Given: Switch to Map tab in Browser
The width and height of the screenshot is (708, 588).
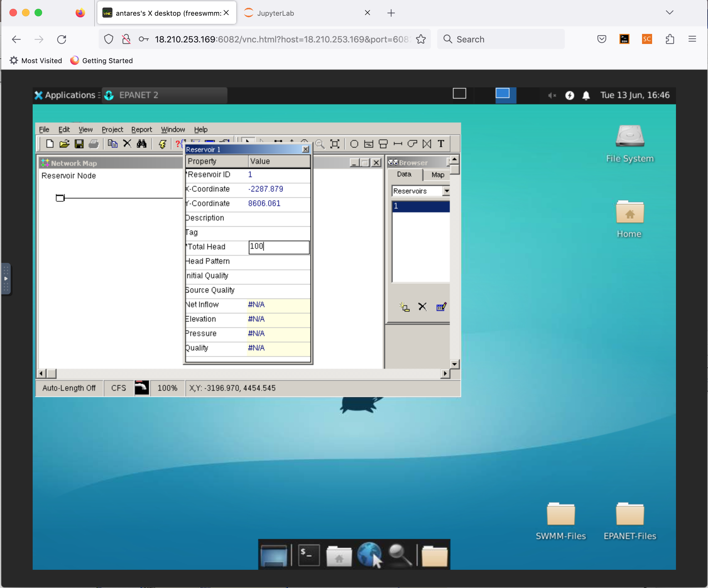Looking at the screenshot, I should coord(438,175).
